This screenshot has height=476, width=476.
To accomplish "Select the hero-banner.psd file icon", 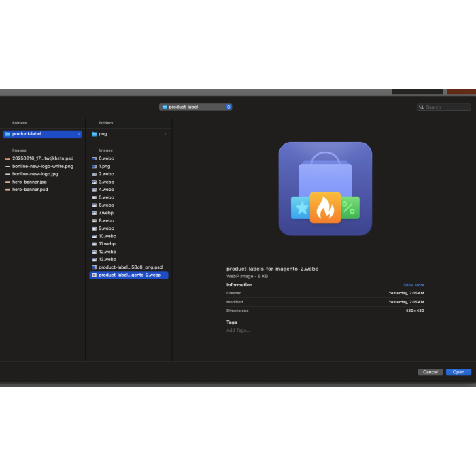I will (7, 190).
